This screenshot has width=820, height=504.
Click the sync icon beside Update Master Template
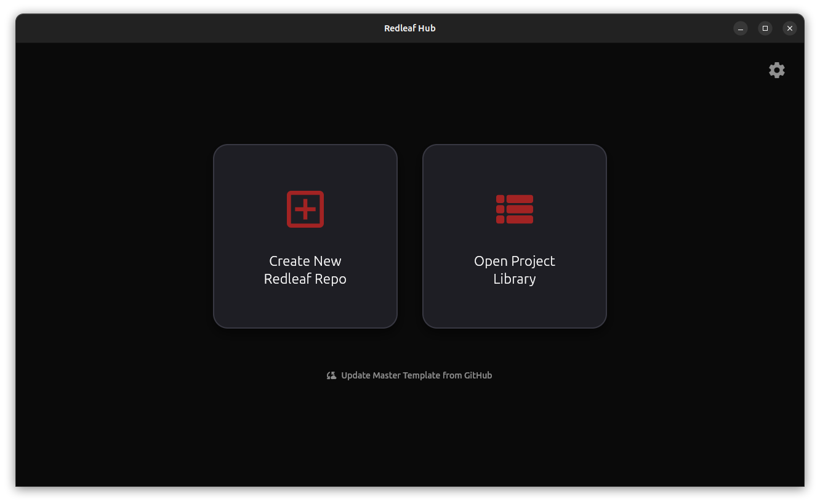331,375
